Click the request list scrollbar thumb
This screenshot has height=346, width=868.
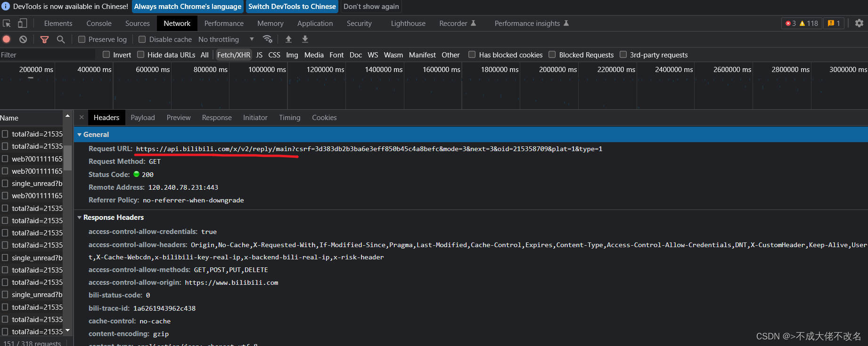tap(68, 158)
